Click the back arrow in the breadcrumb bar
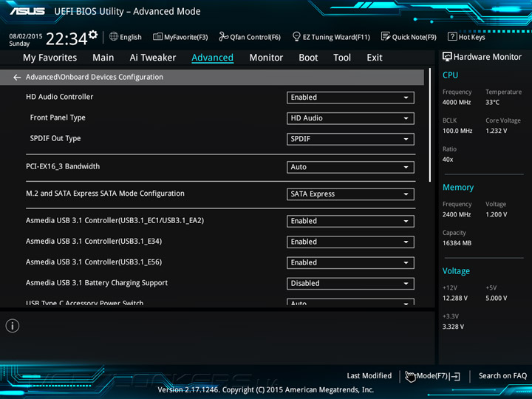 coord(17,78)
